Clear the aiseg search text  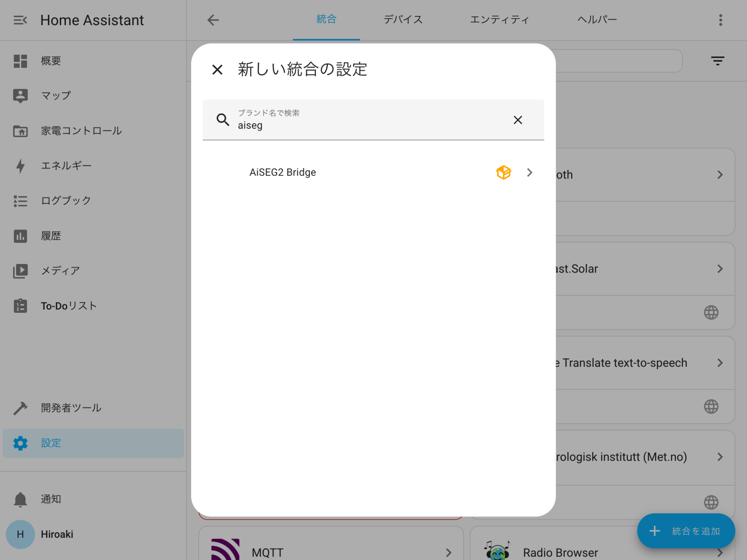pos(518,120)
